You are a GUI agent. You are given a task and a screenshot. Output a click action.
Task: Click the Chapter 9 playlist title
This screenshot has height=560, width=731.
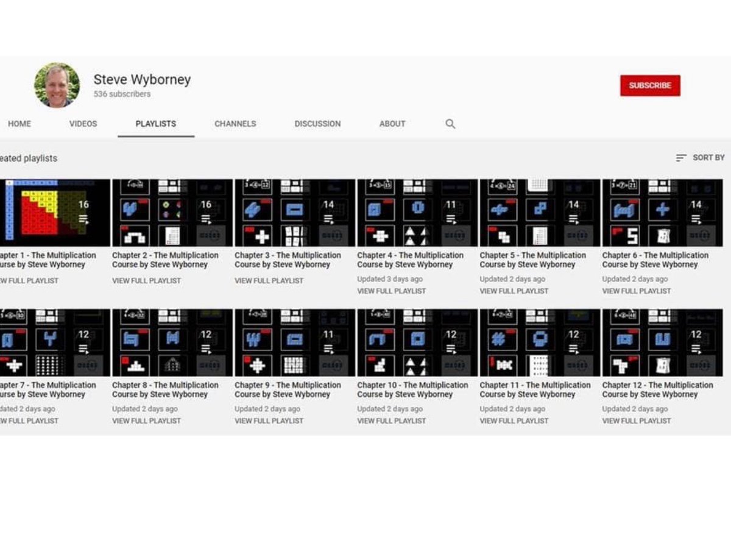coord(288,390)
